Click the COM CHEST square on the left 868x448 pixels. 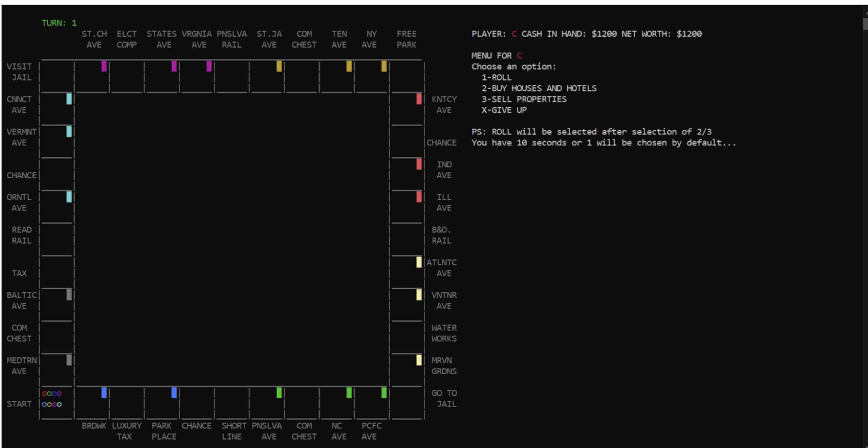[19, 333]
